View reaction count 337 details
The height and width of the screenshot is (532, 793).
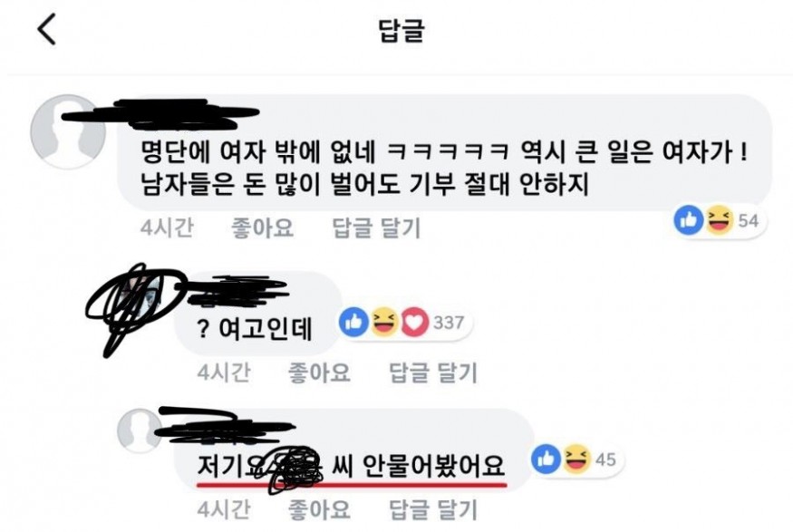pos(449,322)
